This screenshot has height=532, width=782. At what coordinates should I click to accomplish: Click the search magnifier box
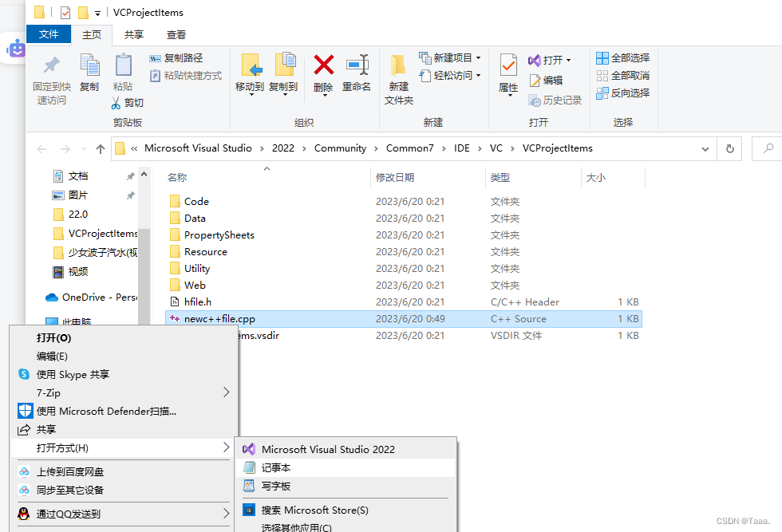[768, 148]
